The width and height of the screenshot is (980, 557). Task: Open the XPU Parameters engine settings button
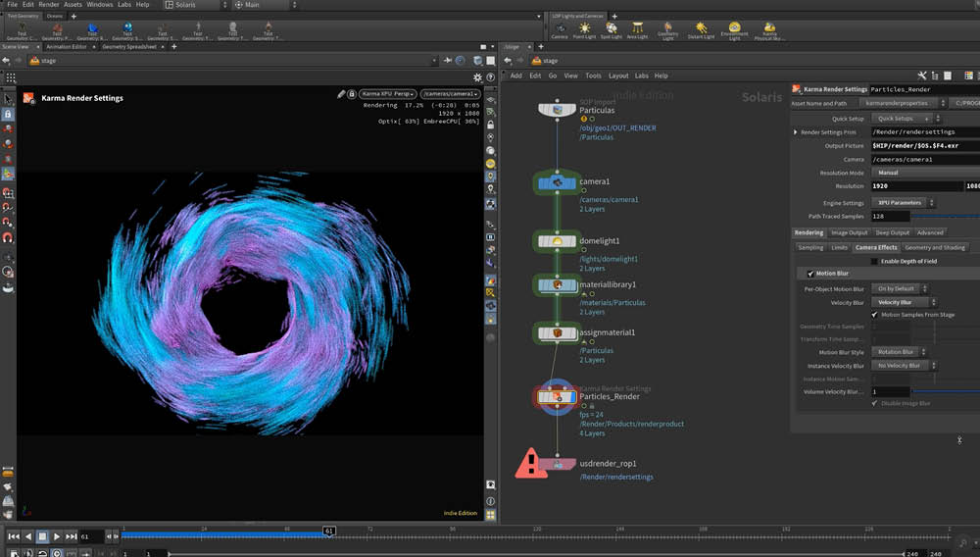pyautogui.click(x=900, y=203)
